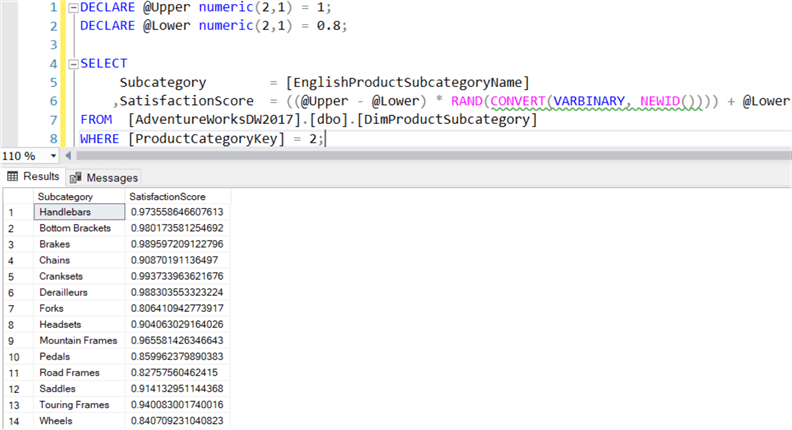Click ProductCategoryKey in the WHERE clause
Screen dimensions: 792x430
207,138
